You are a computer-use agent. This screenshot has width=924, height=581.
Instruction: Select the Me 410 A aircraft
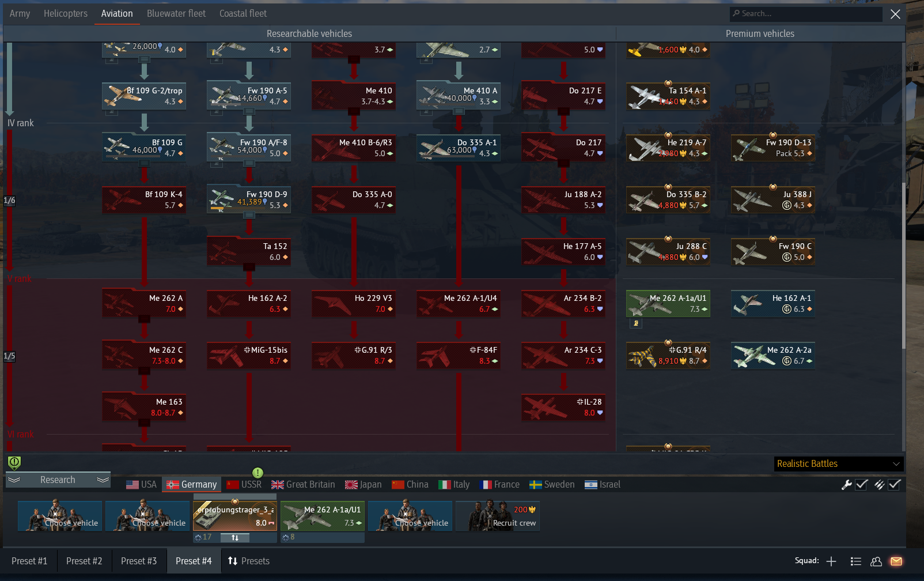459,96
